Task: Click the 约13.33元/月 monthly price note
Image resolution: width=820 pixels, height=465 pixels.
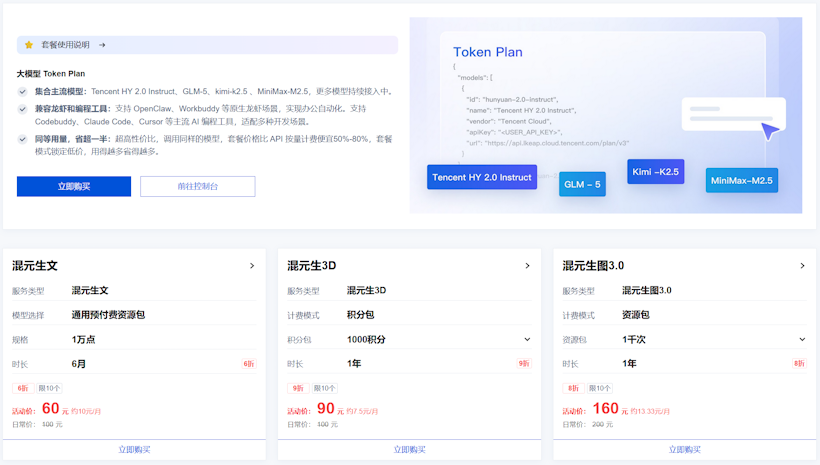Action: pos(650,412)
